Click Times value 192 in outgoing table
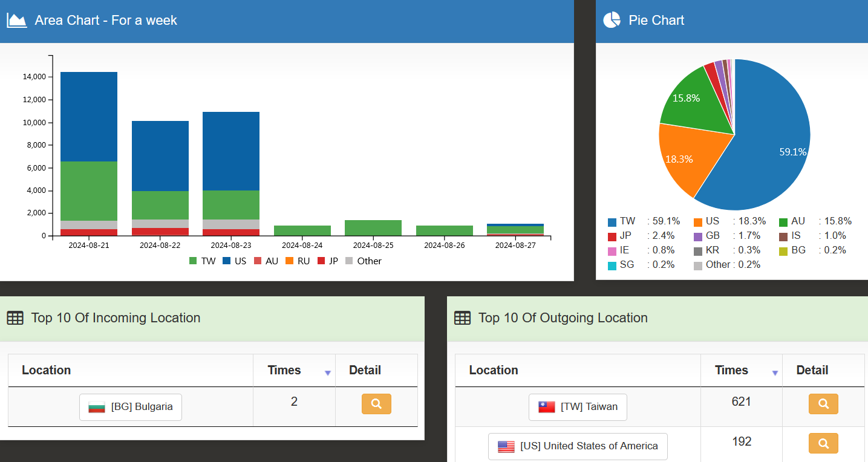The width and height of the screenshot is (868, 462). point(741,441)
